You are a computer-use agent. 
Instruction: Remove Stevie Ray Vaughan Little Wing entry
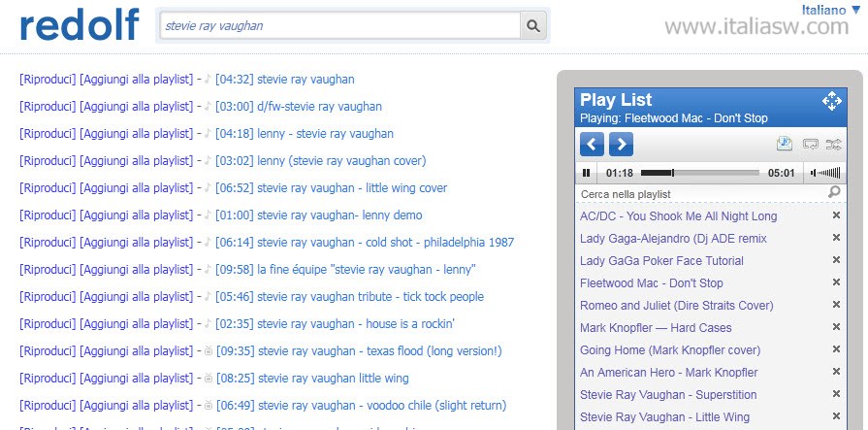tap(836, 415)
